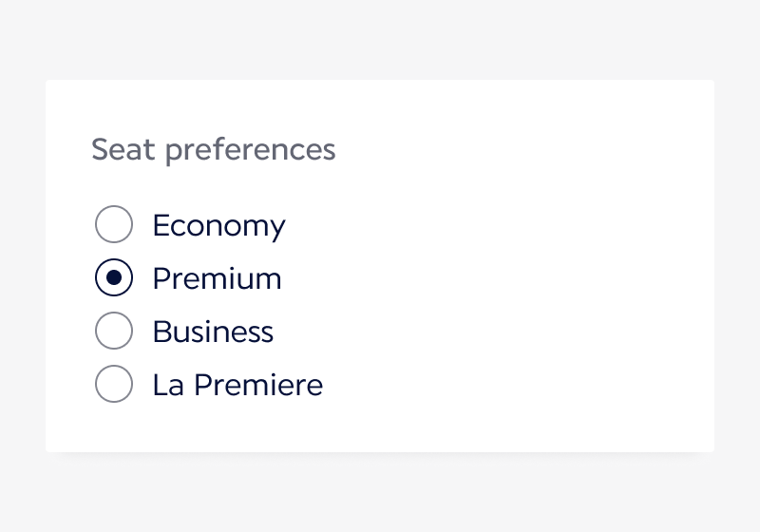Click the word Premiere in the last option

click(x=258, y=385)
